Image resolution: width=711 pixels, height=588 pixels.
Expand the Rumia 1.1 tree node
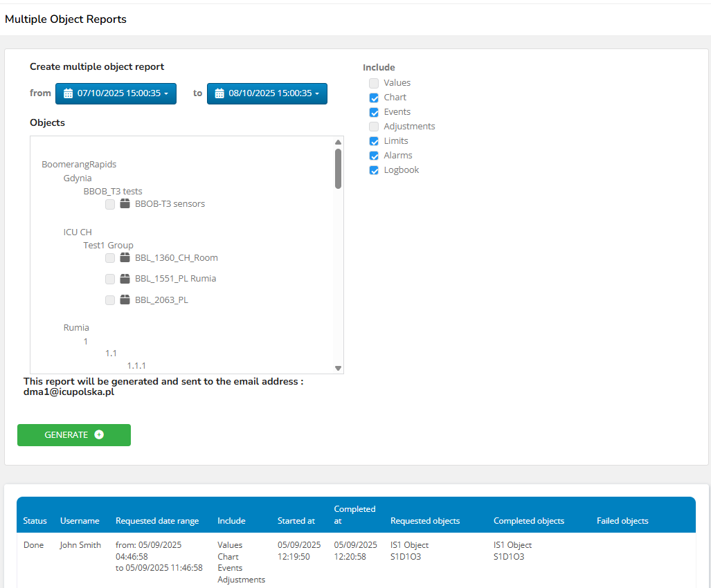111,353
